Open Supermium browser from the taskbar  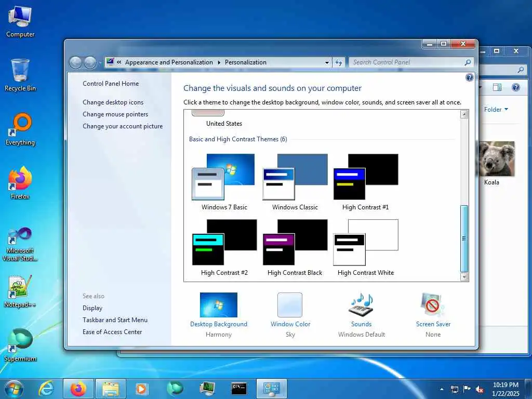(x=175, y=389)
